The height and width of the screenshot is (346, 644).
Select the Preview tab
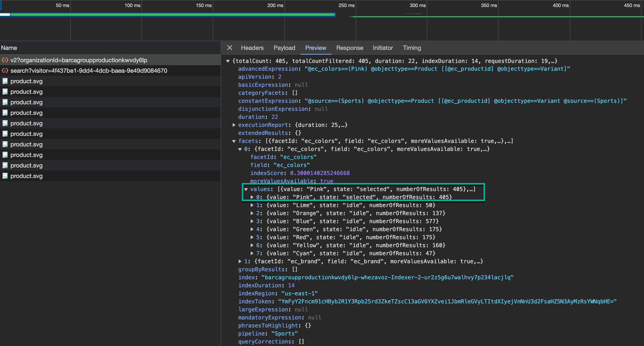click(315, 48)
